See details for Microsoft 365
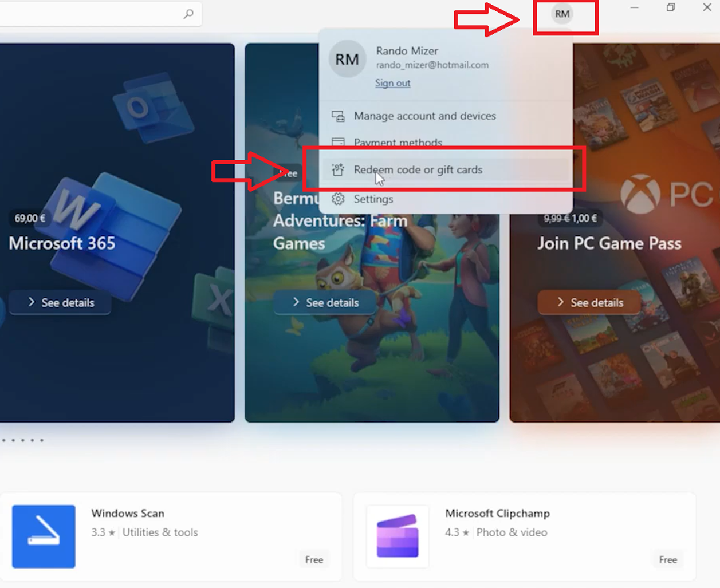The width and height of the screenshot is (720, 588). click(60, 302)
